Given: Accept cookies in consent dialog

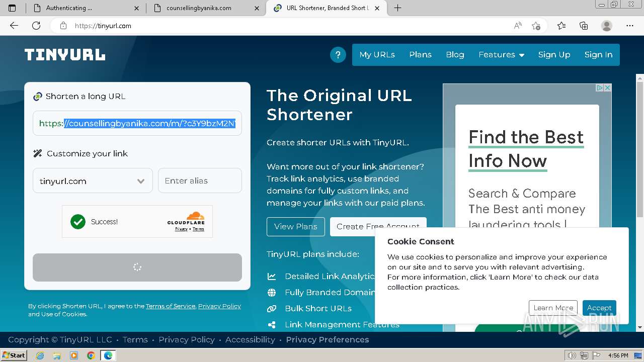Looking at the screenshot, I should 599,308.
